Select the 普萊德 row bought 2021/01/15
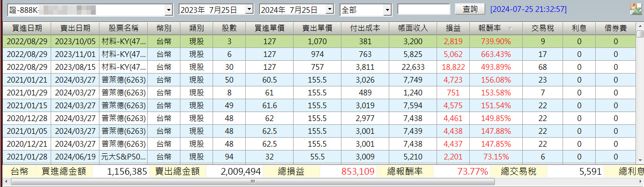This screenshot has width=644, height=187. coord(319,105)
